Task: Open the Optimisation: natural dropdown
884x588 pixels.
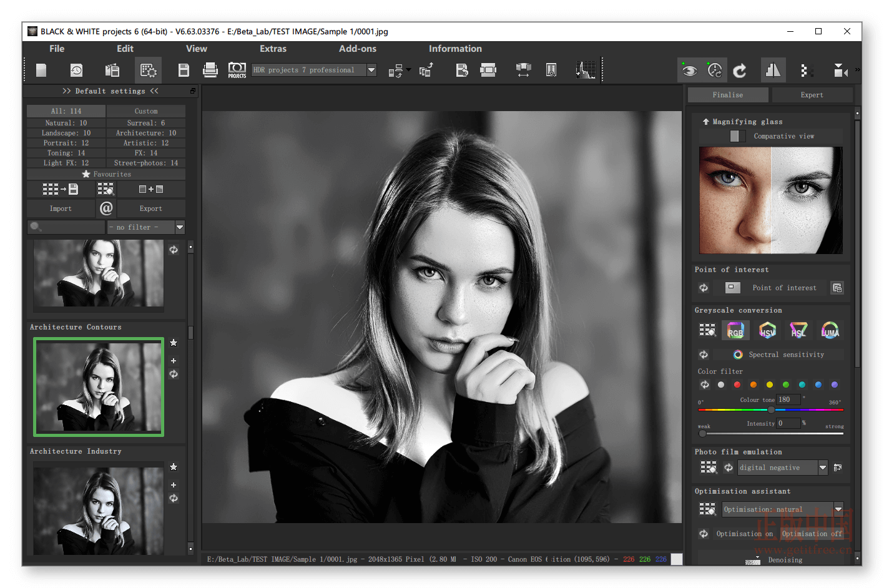Action: 783,509
